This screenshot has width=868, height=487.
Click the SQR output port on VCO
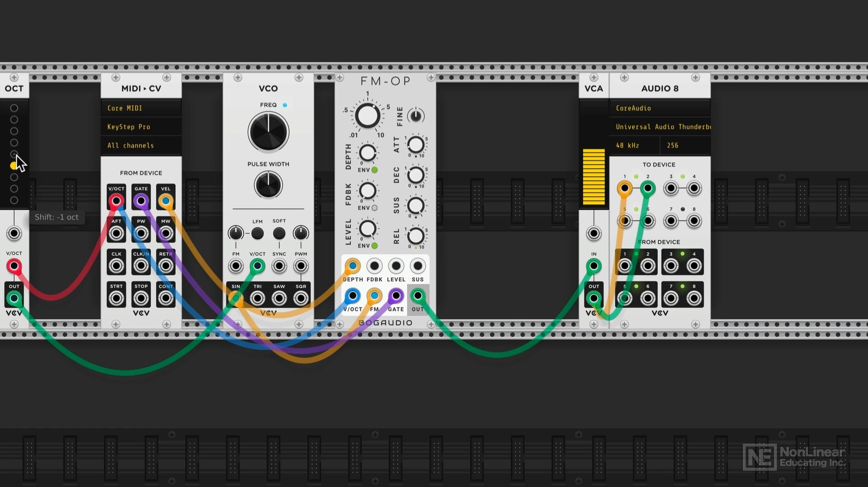click(x=301, y=298)
